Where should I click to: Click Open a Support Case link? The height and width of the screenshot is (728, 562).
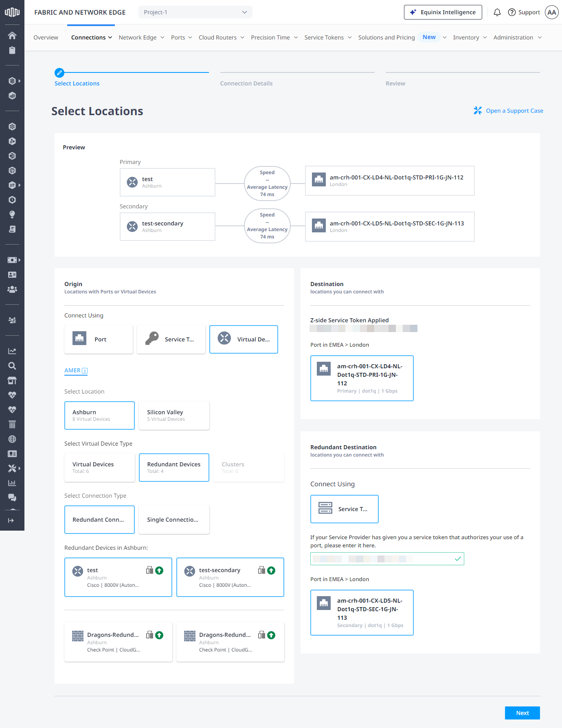pyautogui.click(x=508, y=111)
